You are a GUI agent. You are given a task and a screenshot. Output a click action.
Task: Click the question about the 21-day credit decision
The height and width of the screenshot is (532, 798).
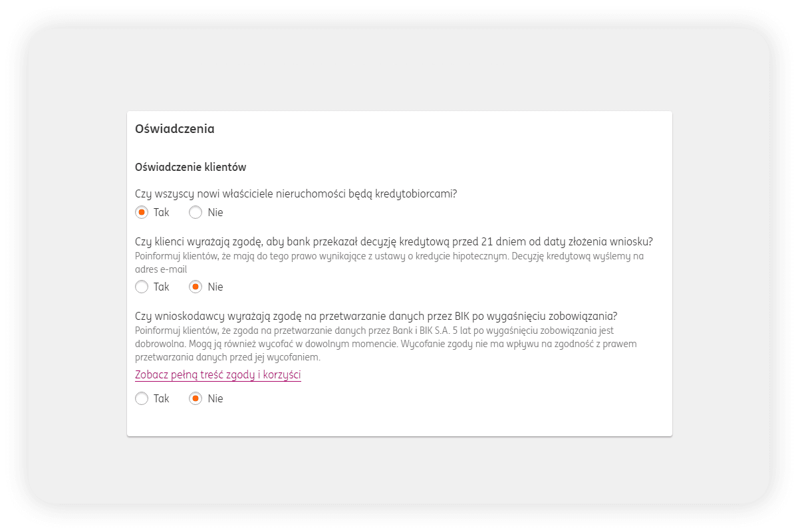click(x=394, y=241)
